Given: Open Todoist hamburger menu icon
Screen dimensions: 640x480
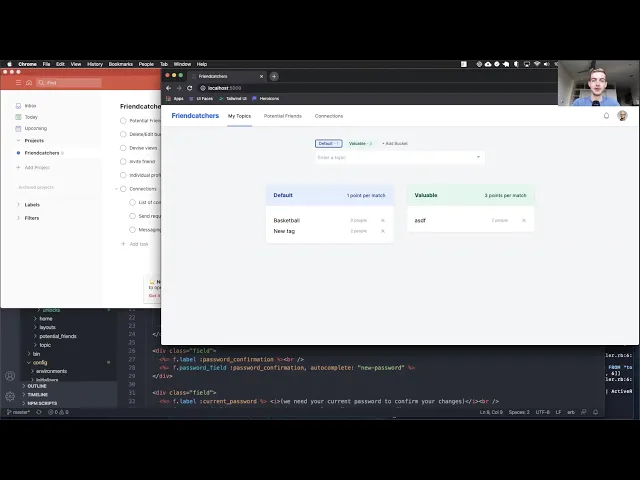Looking at the screenshot, I should 18,82.
